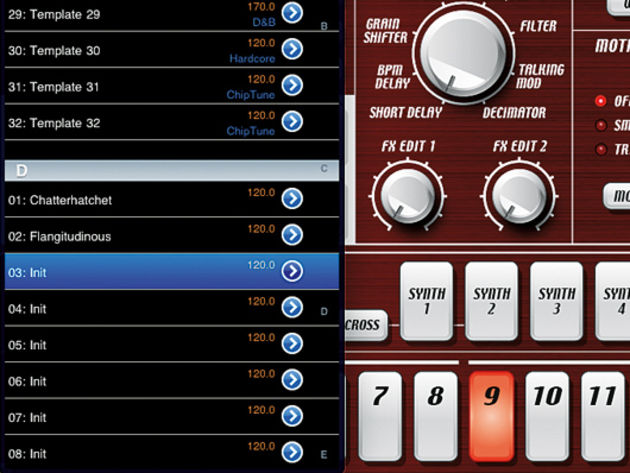Viewport: 630px width, 473px height.
Task: Click the Decimator effect label
Action: pyautogui.click(x=514, y=113)
